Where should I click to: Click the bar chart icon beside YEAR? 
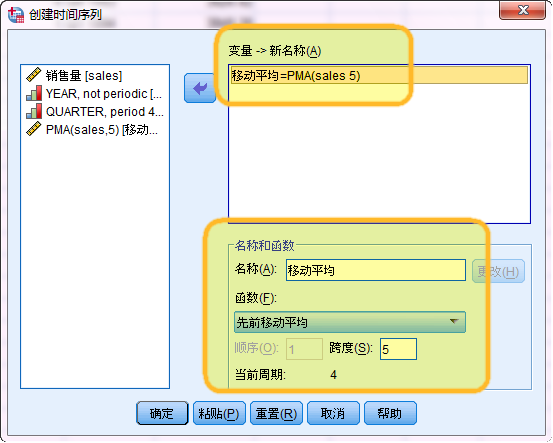pos(34,93)
